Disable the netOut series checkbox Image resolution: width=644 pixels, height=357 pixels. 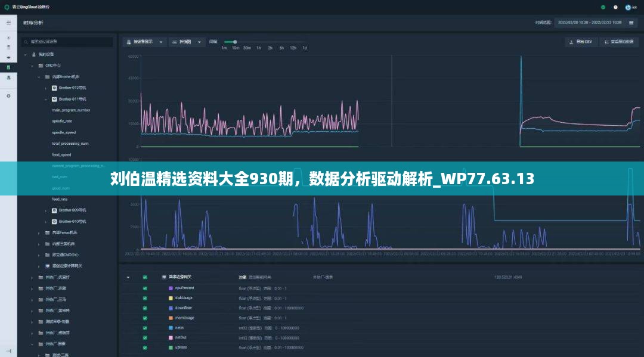145,337
